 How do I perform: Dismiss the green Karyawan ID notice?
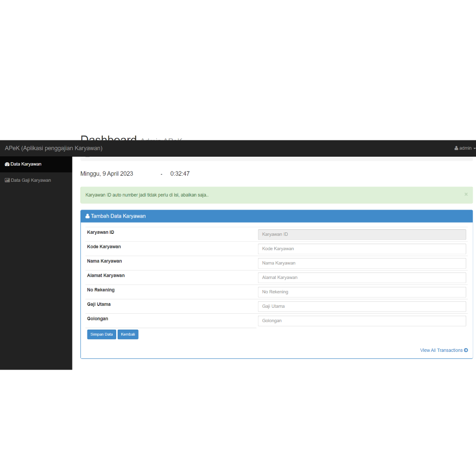466,194
